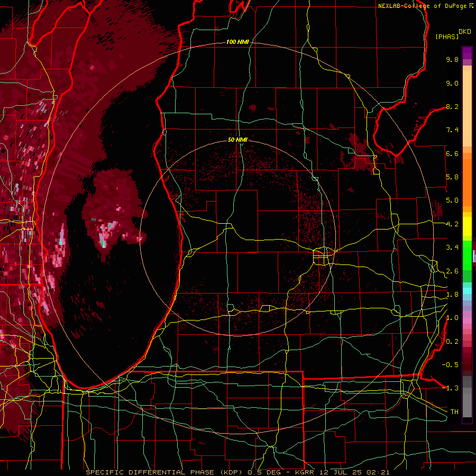The width and height of the screenshot is (476, 476).
Task: Click the SPECIFIC DIFFERENTIAL PHASE (KDP) caption text
Action: (x=165, y=472)
